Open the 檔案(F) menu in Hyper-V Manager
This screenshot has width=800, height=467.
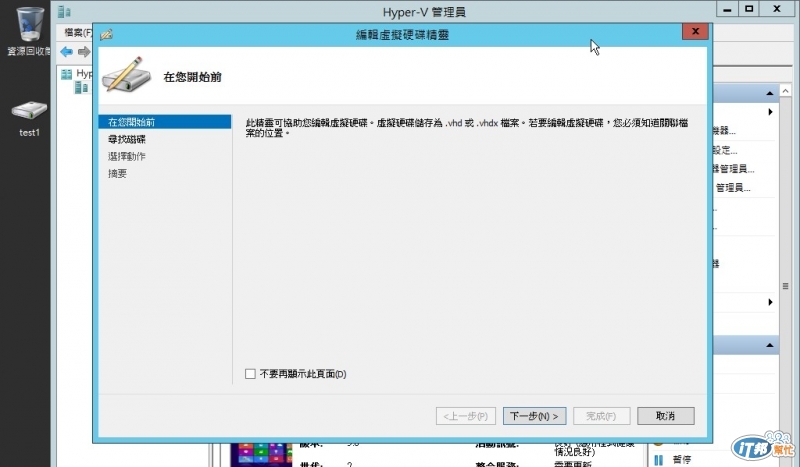[x=78, y=33]
